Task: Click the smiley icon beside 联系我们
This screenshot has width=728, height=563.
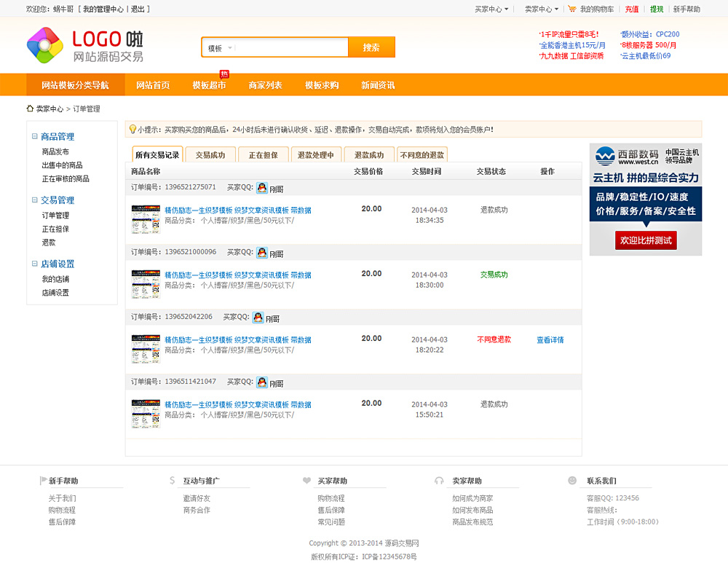Action: coord(572,481)
